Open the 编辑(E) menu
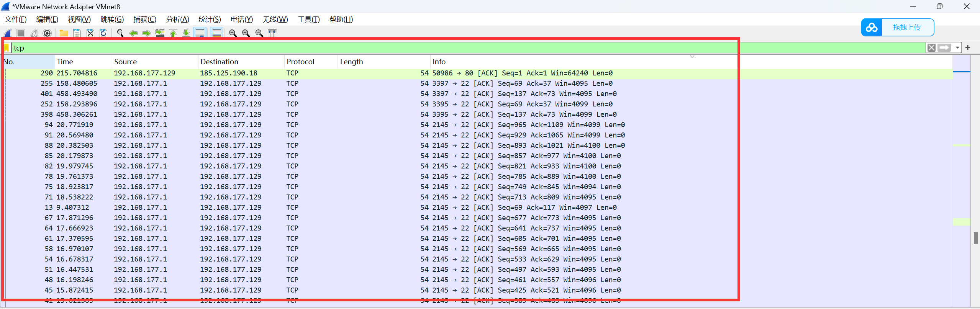The image size is (980, 309). point(47,20)
